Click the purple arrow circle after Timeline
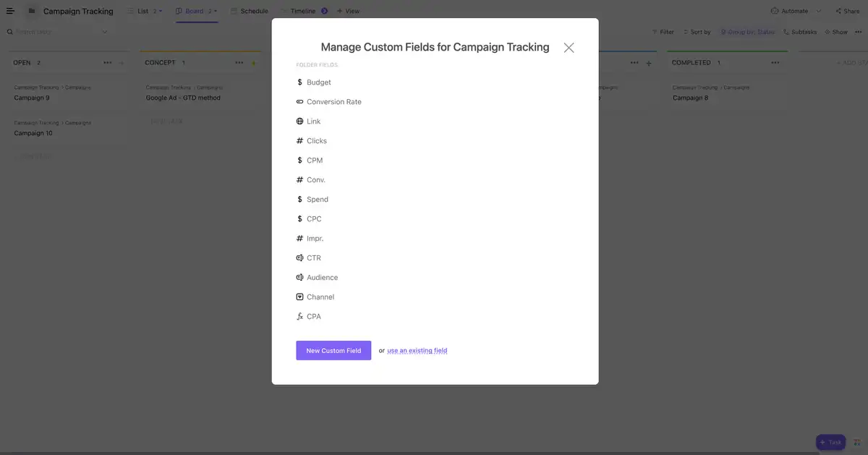The height and width of the screenshot is (455, 868). [324, 11]
